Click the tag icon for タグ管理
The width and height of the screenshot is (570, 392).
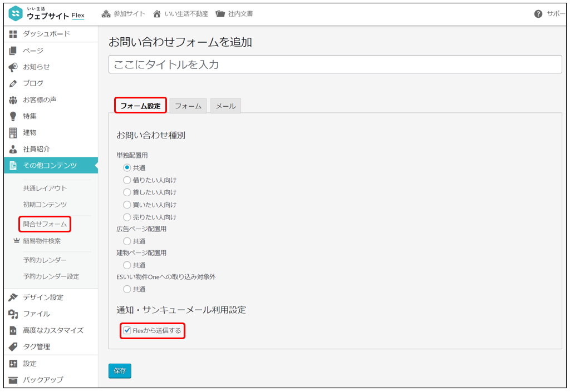tap(13, 346)
